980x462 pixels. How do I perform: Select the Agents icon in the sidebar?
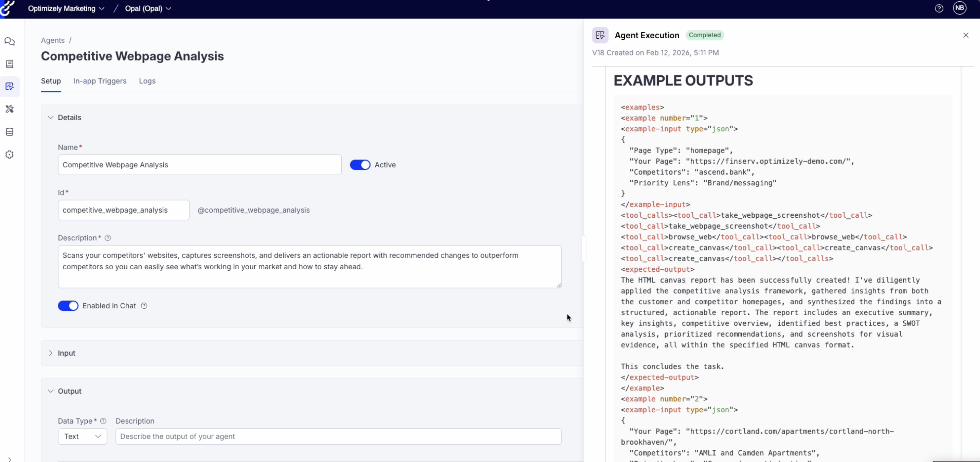click(10, 86)
